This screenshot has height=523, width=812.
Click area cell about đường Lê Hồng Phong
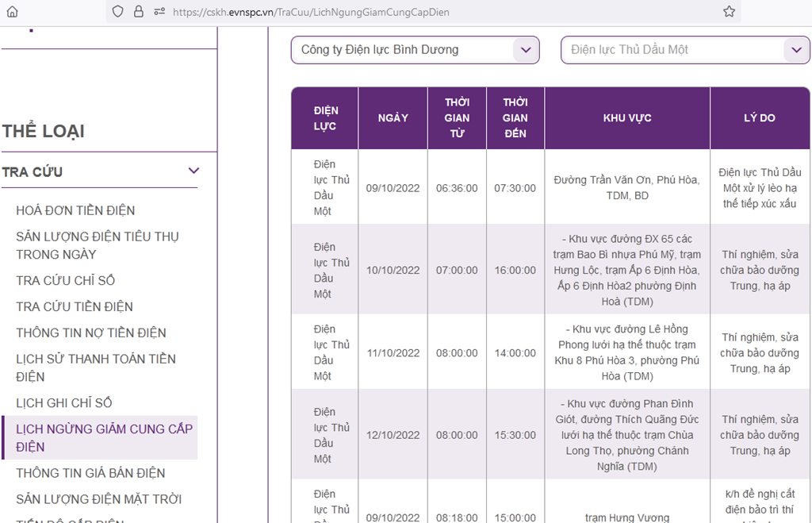click(627, 352)
